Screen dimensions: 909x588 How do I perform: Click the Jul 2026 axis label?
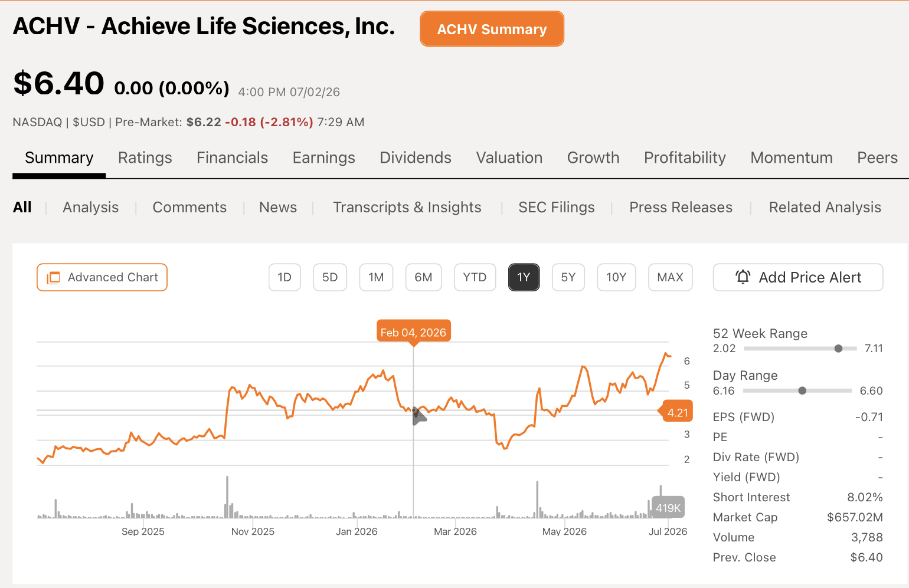click(x=668, y=531)
